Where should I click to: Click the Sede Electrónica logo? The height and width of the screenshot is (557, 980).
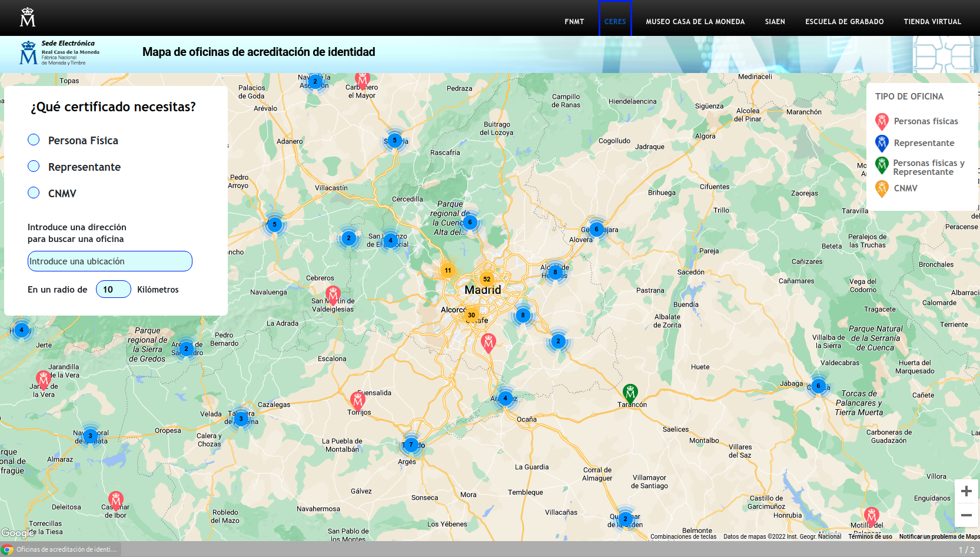click(x=59, y=53)
